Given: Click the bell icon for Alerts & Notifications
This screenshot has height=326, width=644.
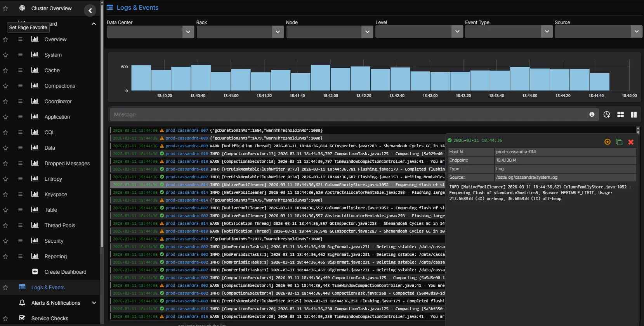Looking at the screenshot, I should pos(22,302).
